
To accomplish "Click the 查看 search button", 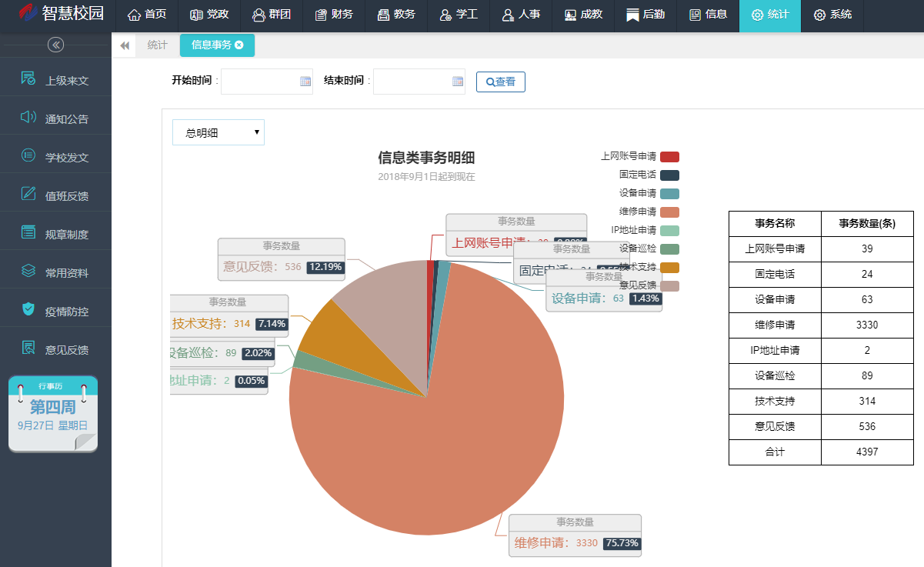I will (x=501, y=82).
